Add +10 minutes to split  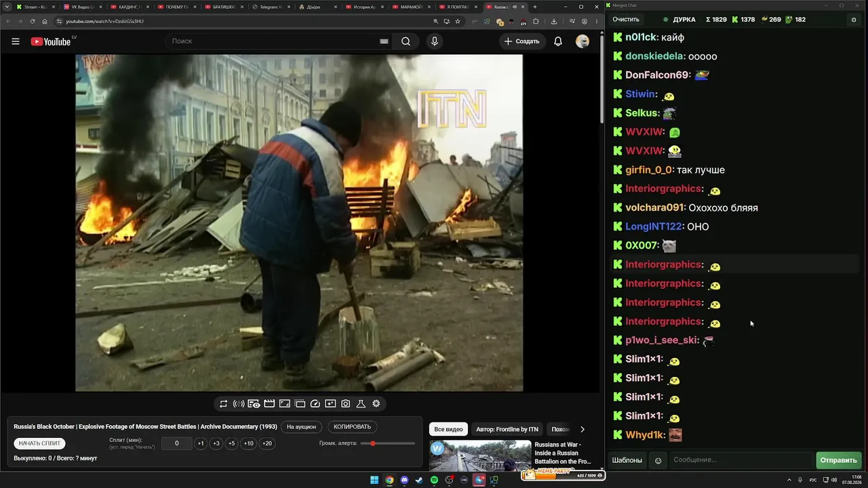click(249, 443)
